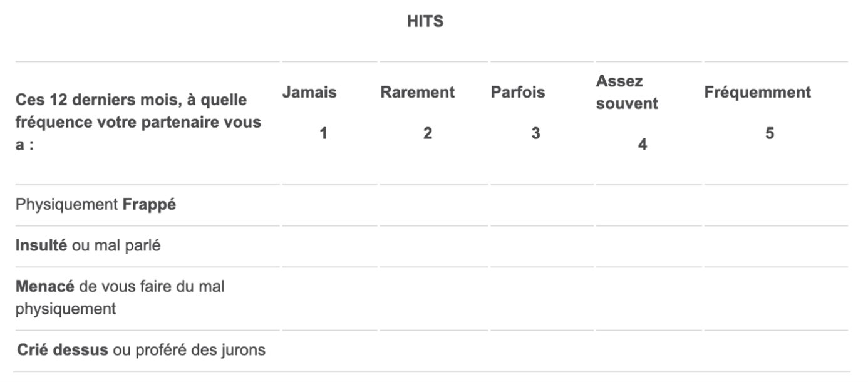
Task: Click Jamais cell for Menacé row
Action: [329, 298]
